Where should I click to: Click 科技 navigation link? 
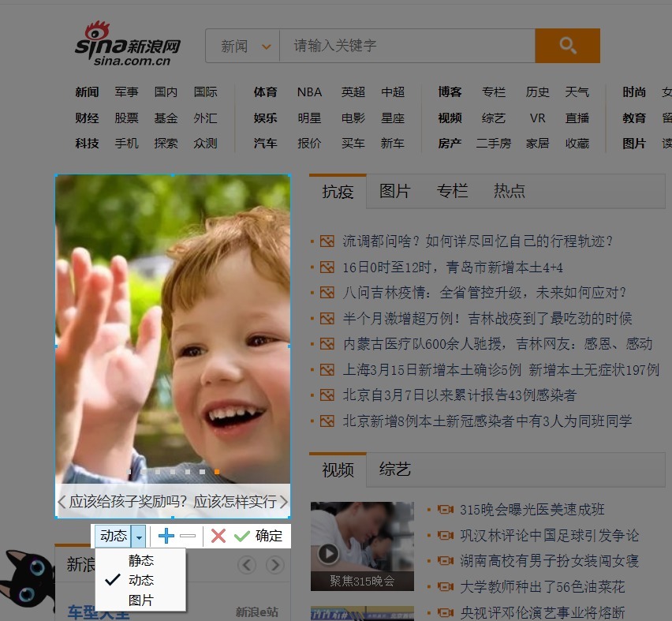click(87, 144)
